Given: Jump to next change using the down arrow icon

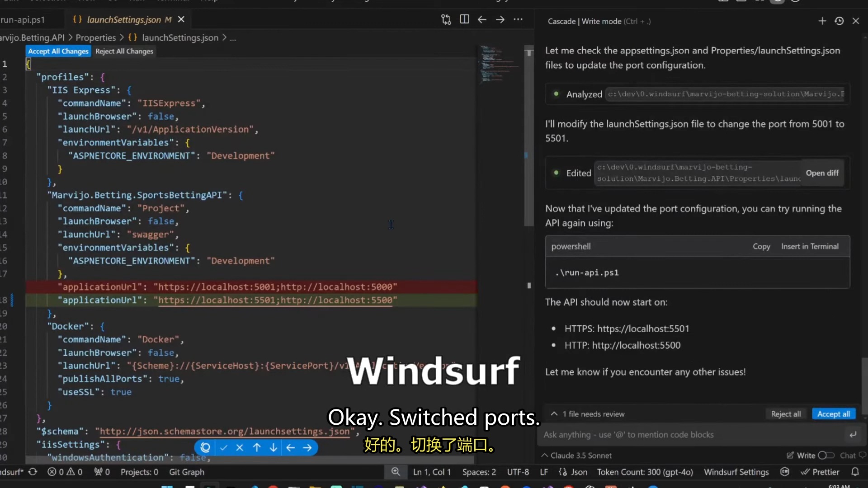Looking at the screenshot, I should 273,447.
